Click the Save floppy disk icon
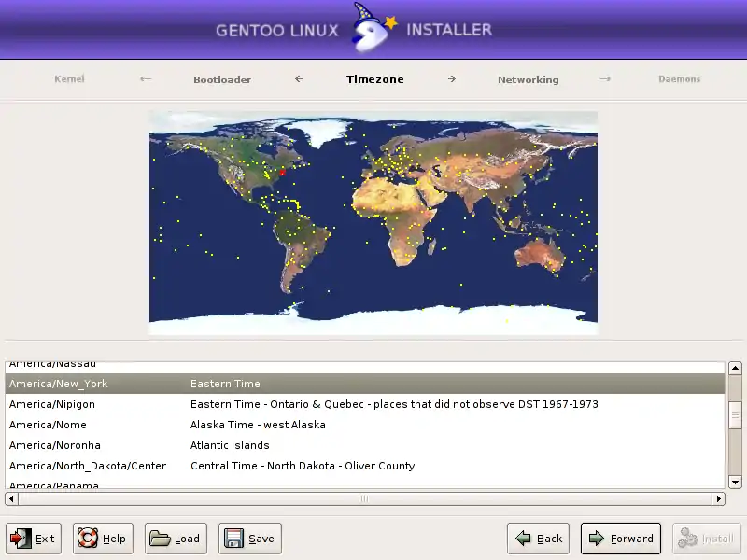747x560 pixels. (x=233, y=539)
